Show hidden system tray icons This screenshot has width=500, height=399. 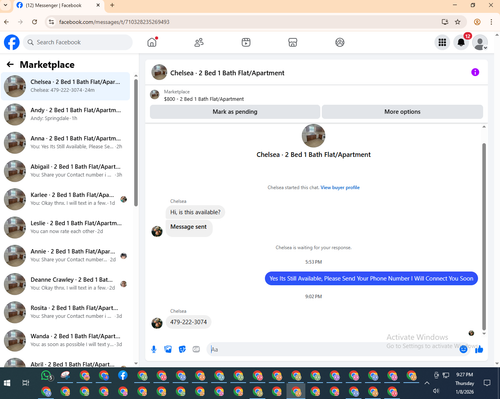tap(427, 383)
